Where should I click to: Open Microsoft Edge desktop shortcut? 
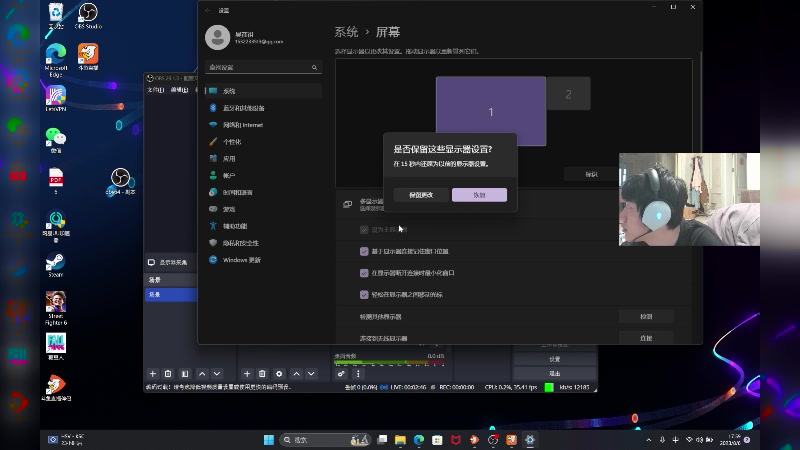tap(56, 60)
